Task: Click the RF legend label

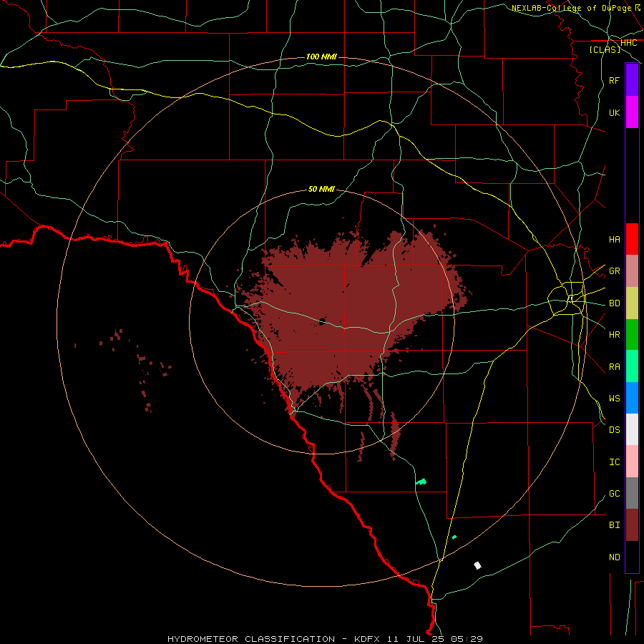Action: (x=614, y=80)
